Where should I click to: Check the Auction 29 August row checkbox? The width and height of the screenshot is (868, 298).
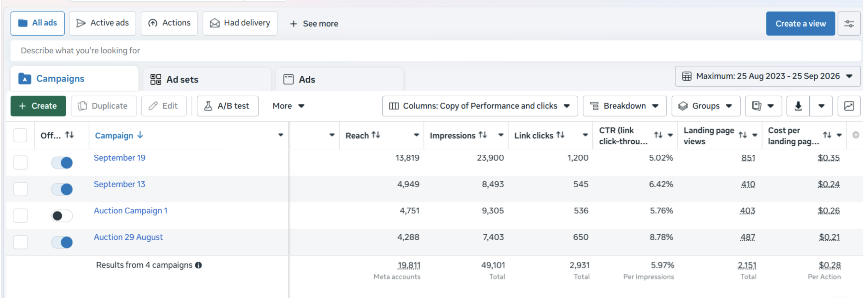coord(20,242)
